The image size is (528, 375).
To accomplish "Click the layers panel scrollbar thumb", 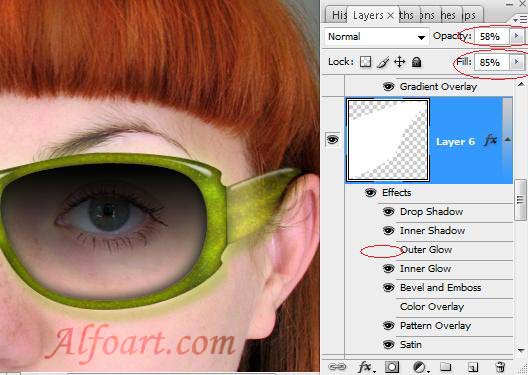I will [x=520, y=200].
